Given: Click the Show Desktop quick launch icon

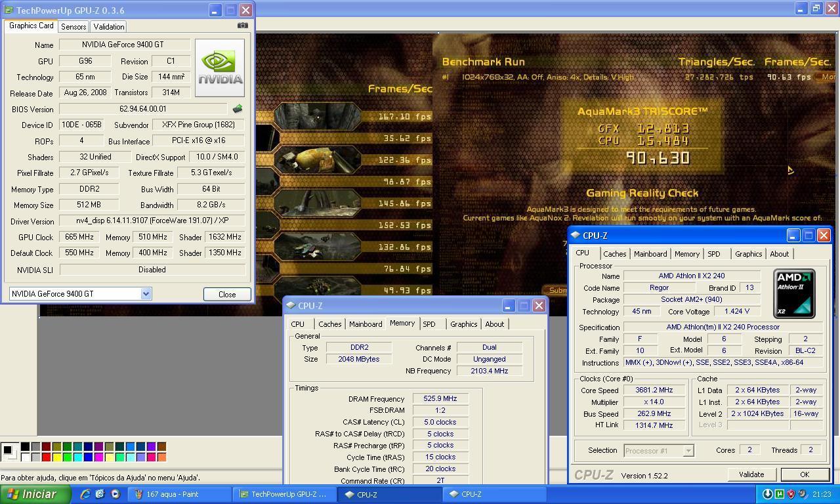Looking at the screenshot, I should (100, 494).
